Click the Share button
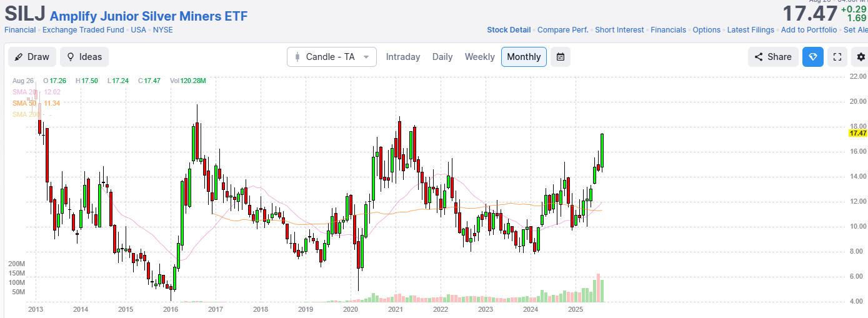Screen dimensions: 868x318 coord(773,57)
